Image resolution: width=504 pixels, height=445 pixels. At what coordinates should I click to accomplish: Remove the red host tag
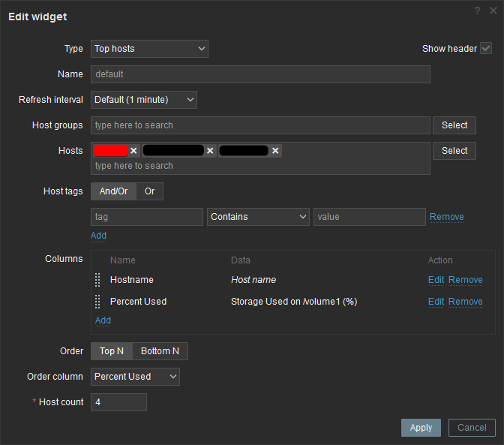133,151
